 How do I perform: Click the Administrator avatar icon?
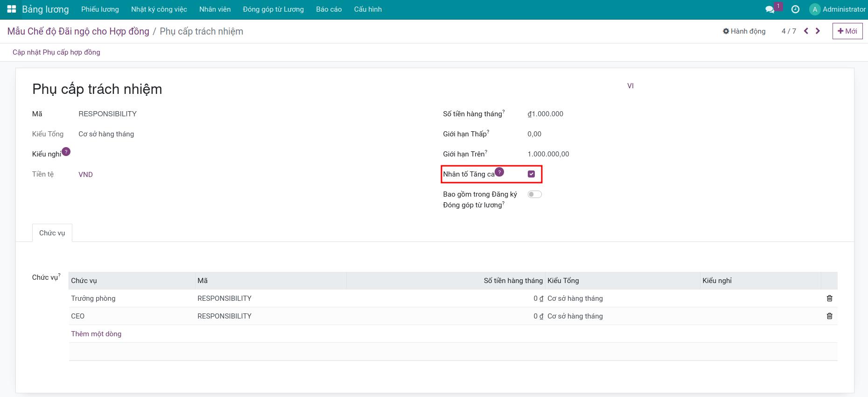(x=815, y=9)
